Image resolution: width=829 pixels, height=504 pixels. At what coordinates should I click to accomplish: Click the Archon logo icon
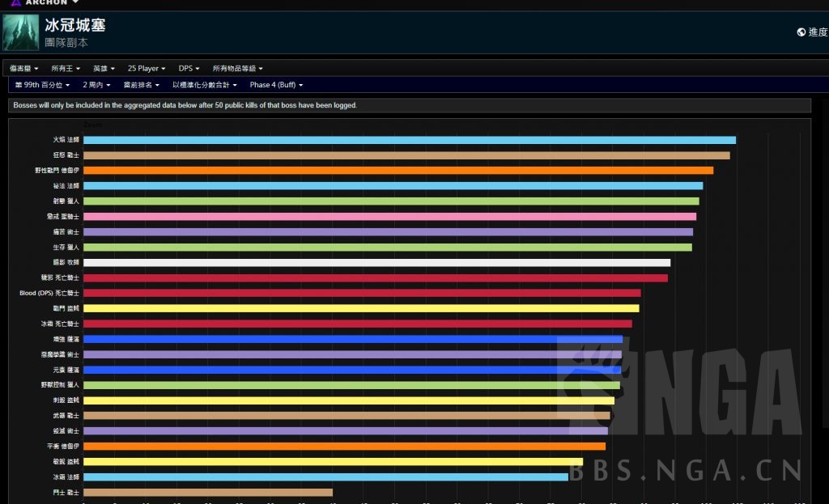tap(15, 2)
